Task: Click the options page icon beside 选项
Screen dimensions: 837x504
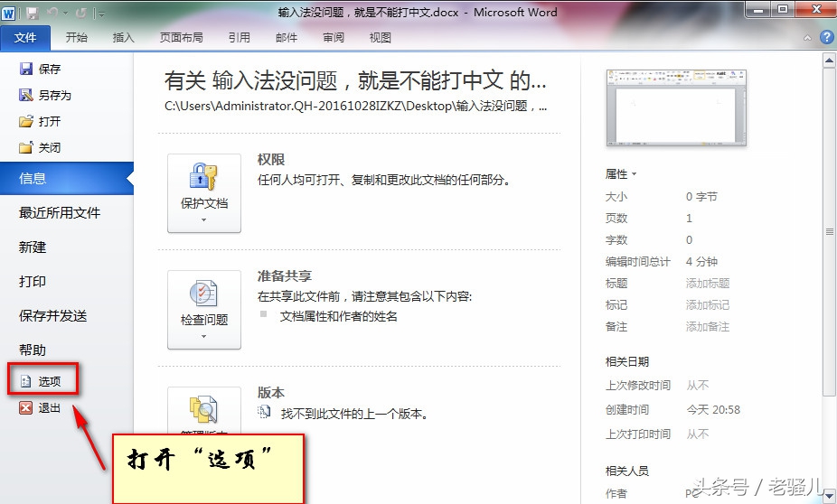Action: coord(25,381)
